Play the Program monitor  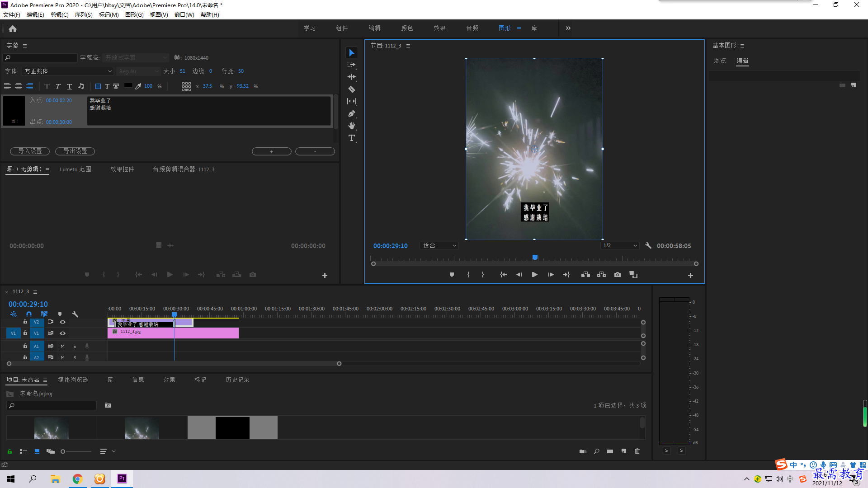click(x=535, y=275)
